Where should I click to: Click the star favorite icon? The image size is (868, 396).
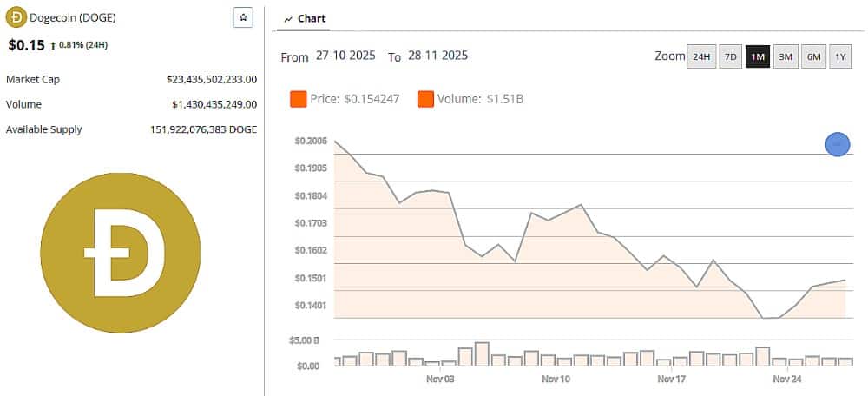tap(243, 17)
